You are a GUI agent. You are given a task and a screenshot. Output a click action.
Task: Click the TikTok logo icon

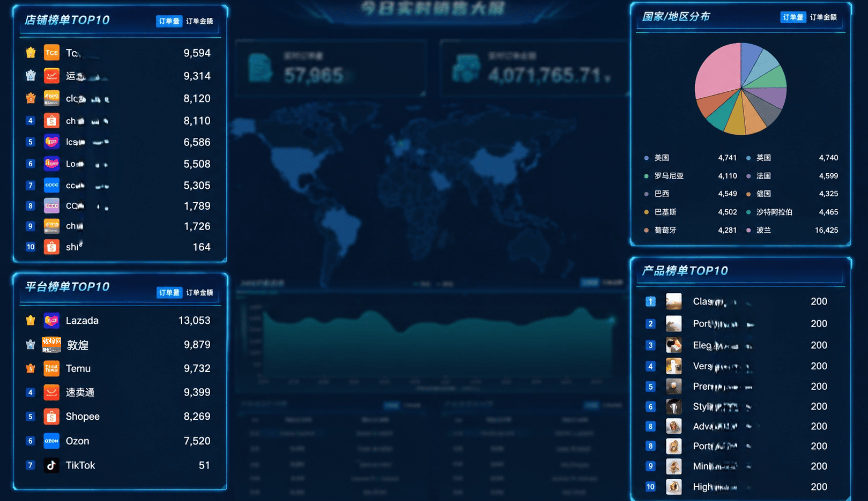51,465
